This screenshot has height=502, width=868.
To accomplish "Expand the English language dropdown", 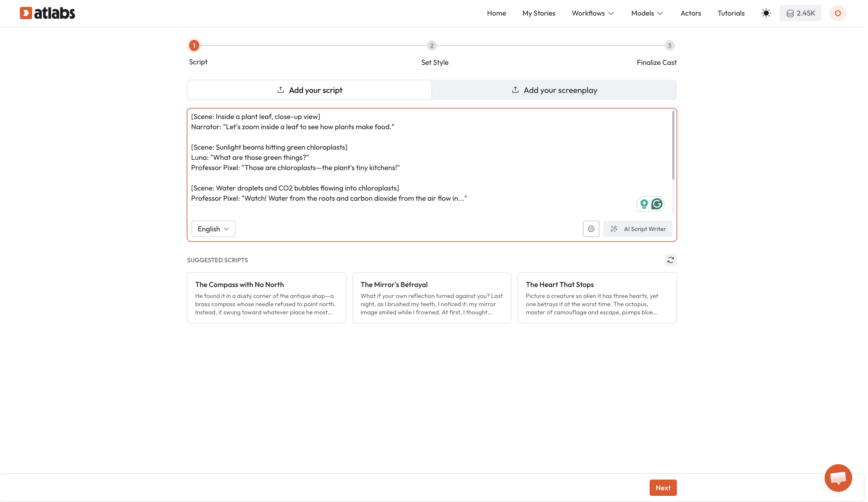I will pos(213,229).
